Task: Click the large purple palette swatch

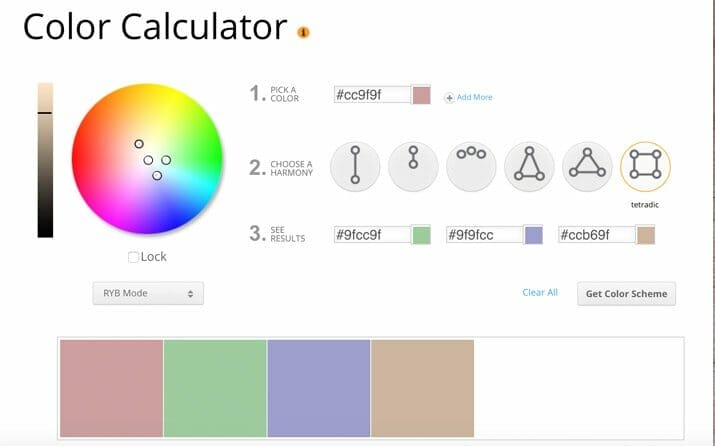Action: pos(319,388)
